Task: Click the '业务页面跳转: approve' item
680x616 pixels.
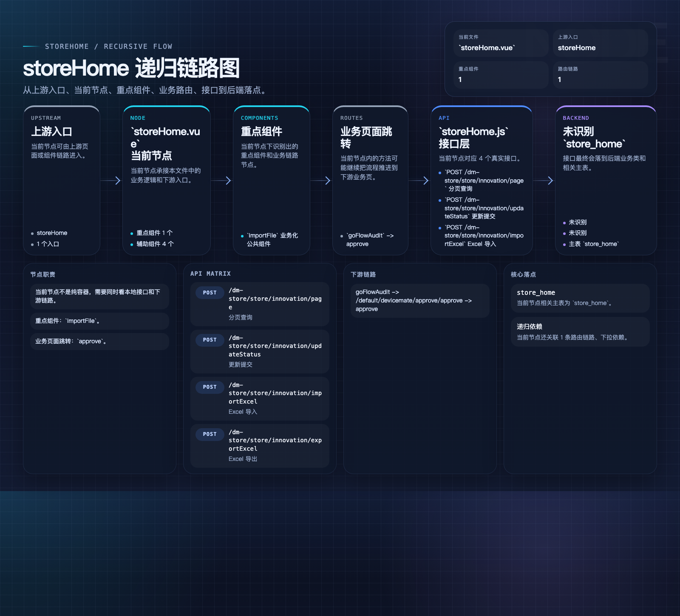Action: click(99, 341)
